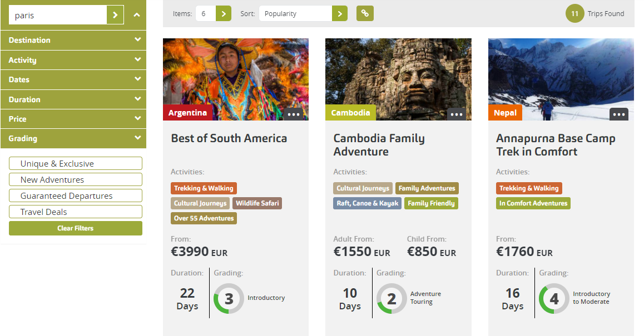Expand the Price filter section
Viewport: 644px width, 336px height.
[x=73, y=119]
